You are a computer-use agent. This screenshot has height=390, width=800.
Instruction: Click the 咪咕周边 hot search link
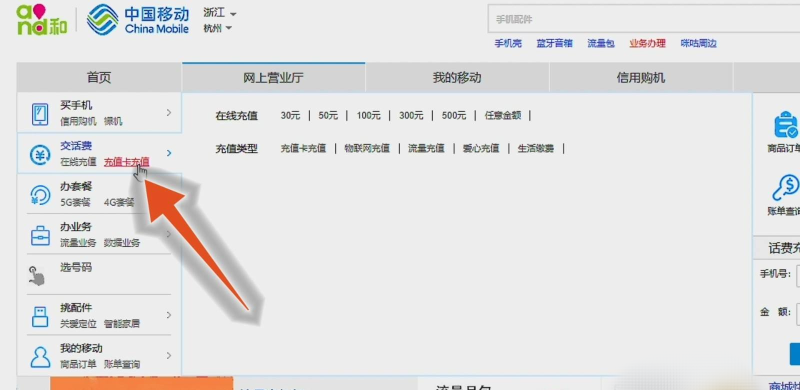click(698, 43)
